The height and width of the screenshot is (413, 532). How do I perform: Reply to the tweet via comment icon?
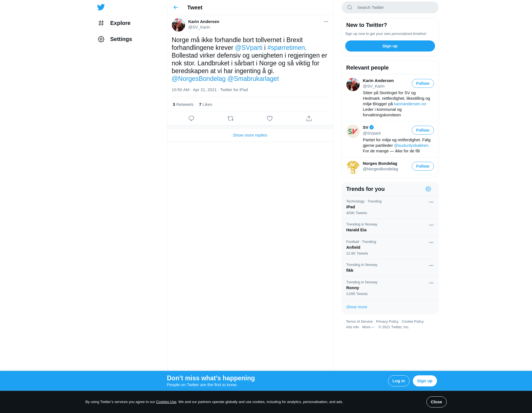pyautogui.click(x=191, y=119)
